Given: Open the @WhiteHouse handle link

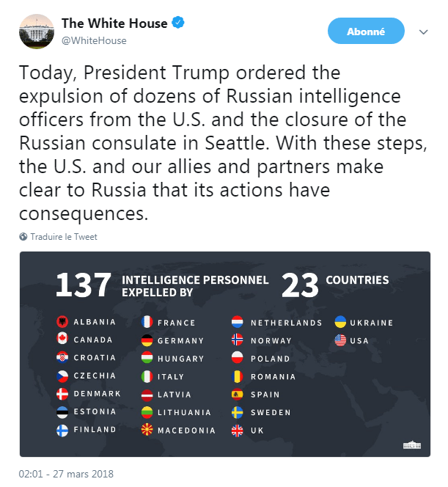Looking at the screenshot, I should coord(94,40).
